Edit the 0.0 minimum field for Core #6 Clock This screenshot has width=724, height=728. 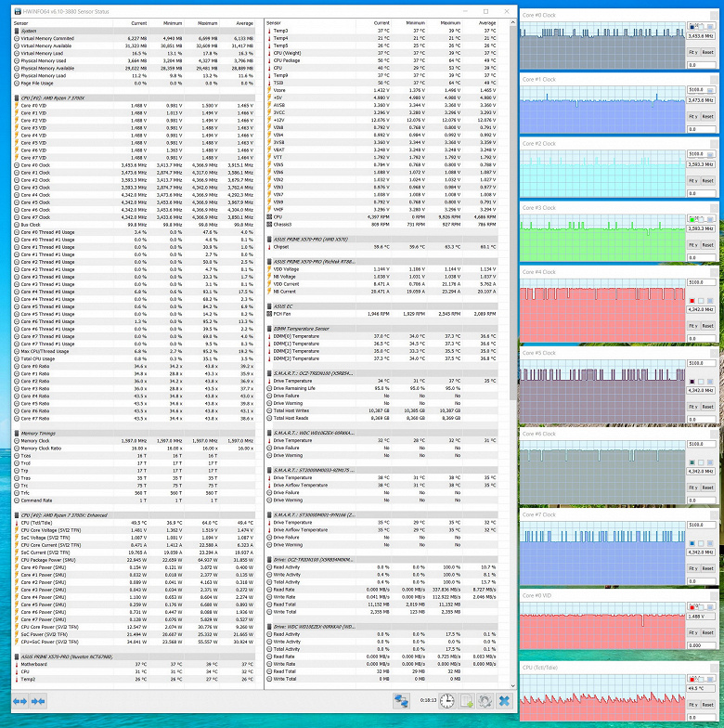click(x=701, y=500)
